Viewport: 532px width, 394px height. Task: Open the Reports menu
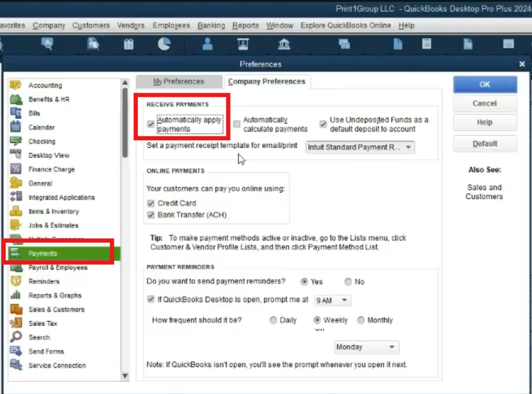coord(246,26)
